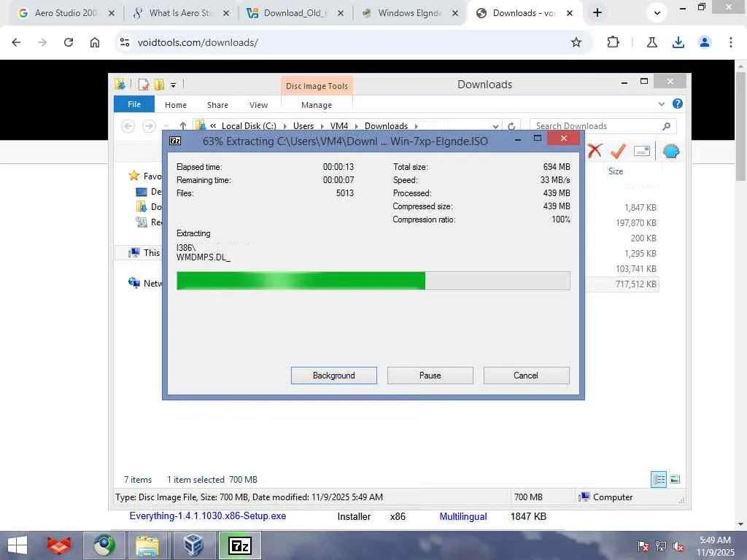Open the Home ribbon tab
This screenshot has width=747, height=560.
176,105
